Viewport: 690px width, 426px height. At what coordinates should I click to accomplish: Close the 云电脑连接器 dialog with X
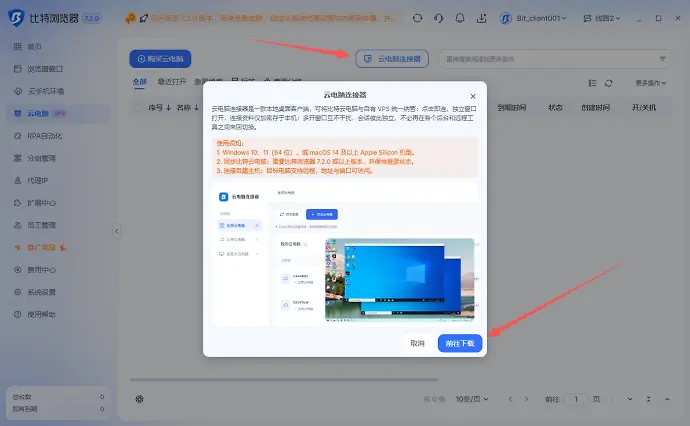(473, 96)
